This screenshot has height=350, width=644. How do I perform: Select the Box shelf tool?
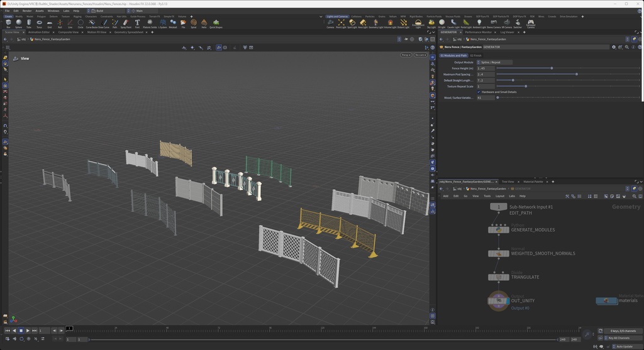(x=8, y=24)
